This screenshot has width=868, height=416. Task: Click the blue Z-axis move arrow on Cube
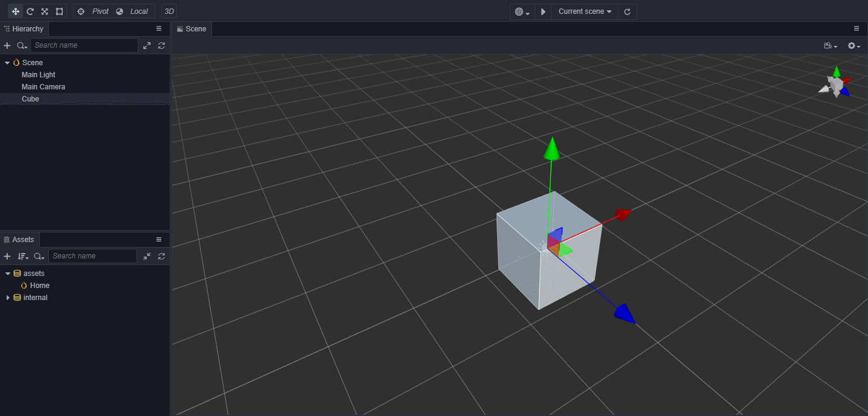coord(625,313)
